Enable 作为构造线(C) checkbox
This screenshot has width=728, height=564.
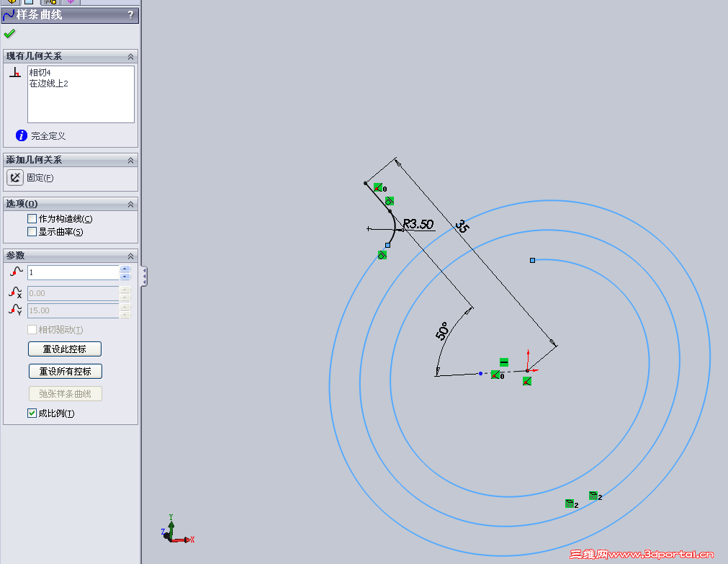[32, 218]
